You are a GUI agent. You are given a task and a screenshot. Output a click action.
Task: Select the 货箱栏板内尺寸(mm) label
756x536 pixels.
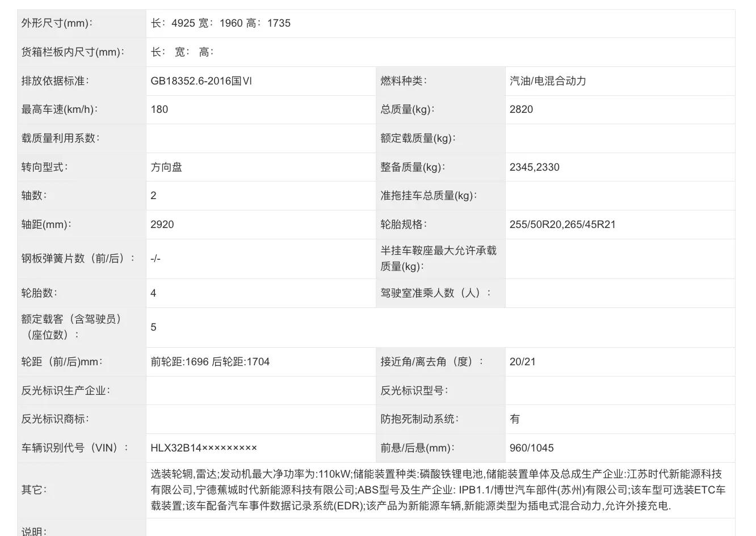73,52
